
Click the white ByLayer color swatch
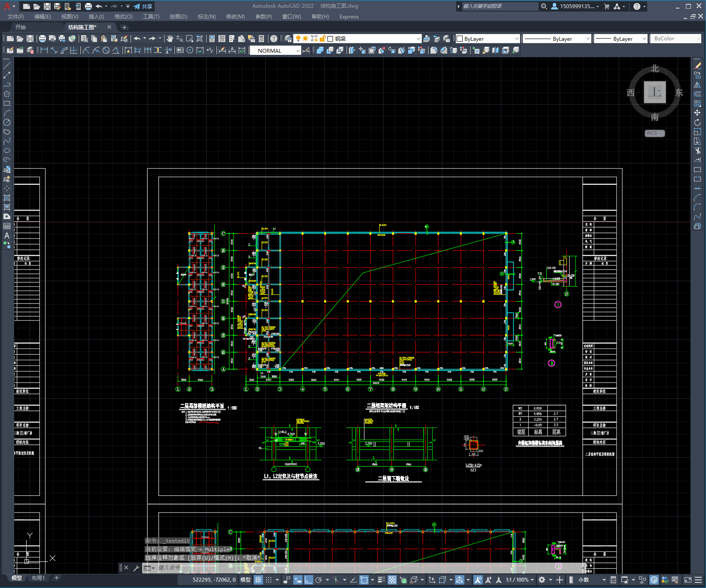coord(460,39)
